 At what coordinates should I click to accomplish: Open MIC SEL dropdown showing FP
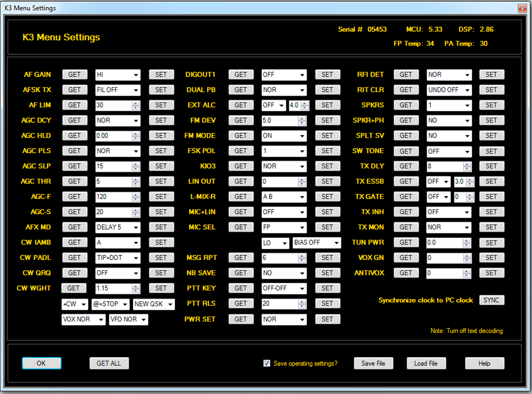284,227
